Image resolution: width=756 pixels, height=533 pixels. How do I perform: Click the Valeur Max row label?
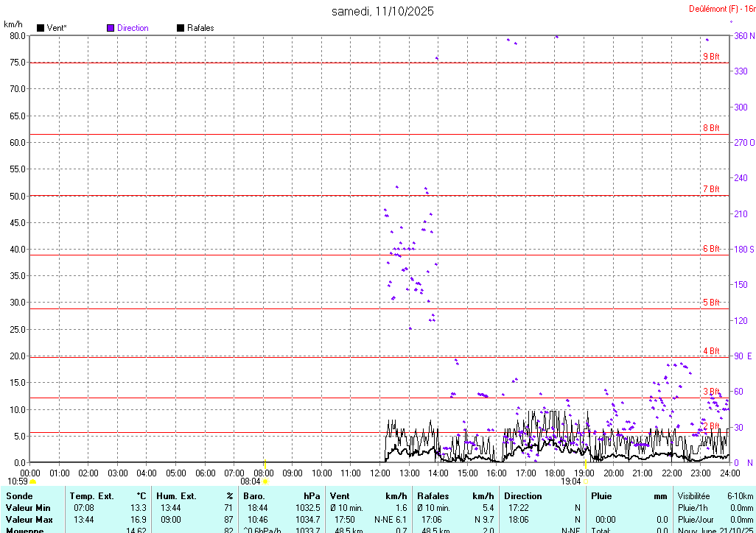pyautogui.click(x=28, y=520)
